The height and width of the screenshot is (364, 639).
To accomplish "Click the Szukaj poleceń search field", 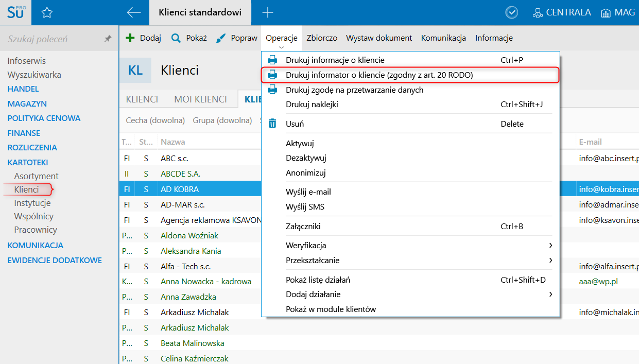I will pyautogui.click(x=51, y=39).
